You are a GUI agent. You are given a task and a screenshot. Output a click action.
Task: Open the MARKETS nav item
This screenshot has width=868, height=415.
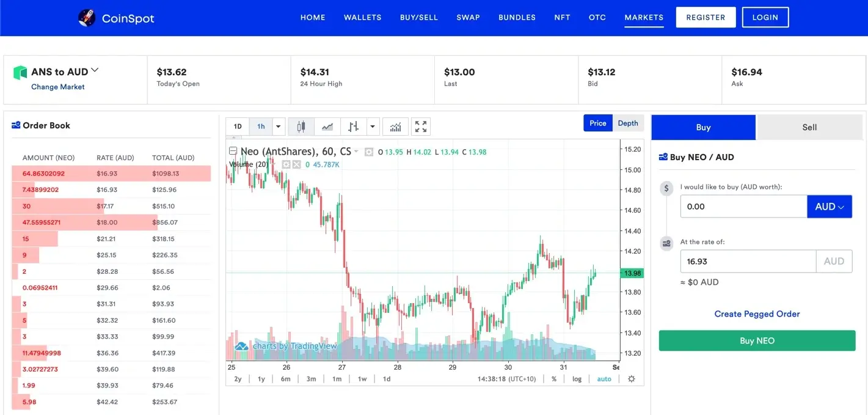pyautogui.click(x=644, y=17)
